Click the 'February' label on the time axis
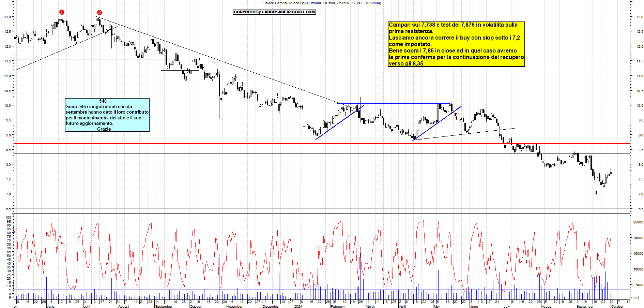 point(338,306)
